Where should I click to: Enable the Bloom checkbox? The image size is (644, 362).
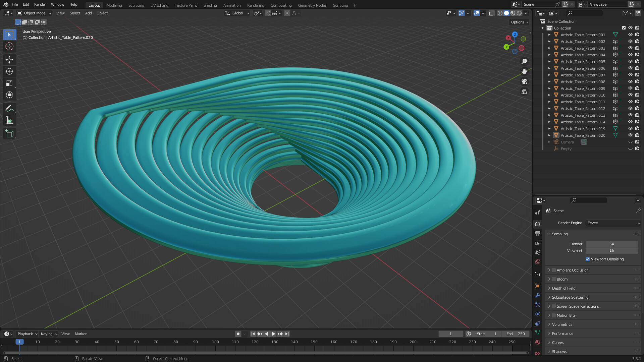pyautogui.click(x=554, y=279)
